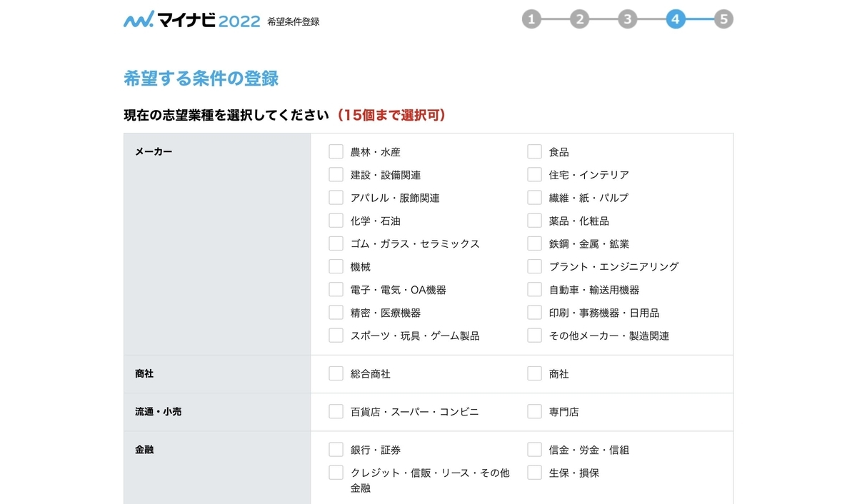Screen dimensions: 857x504
Task: Enable アパレル・服飾関連 checkbox
Action: pyautogui.click(x=336, y=197)
